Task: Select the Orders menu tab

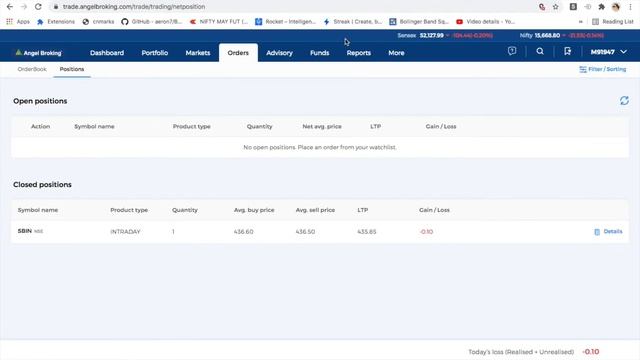Action: click(x=238, y=53)
